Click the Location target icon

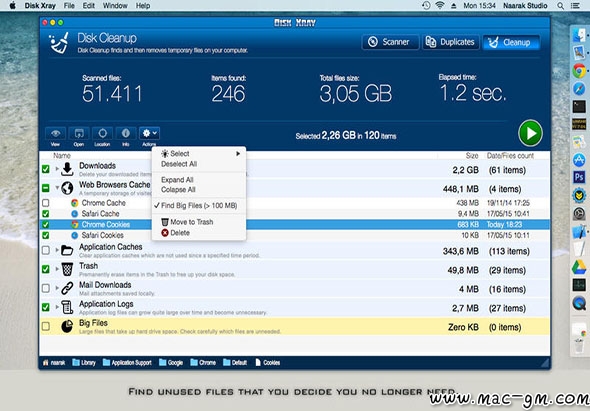[x=102, y=133]
